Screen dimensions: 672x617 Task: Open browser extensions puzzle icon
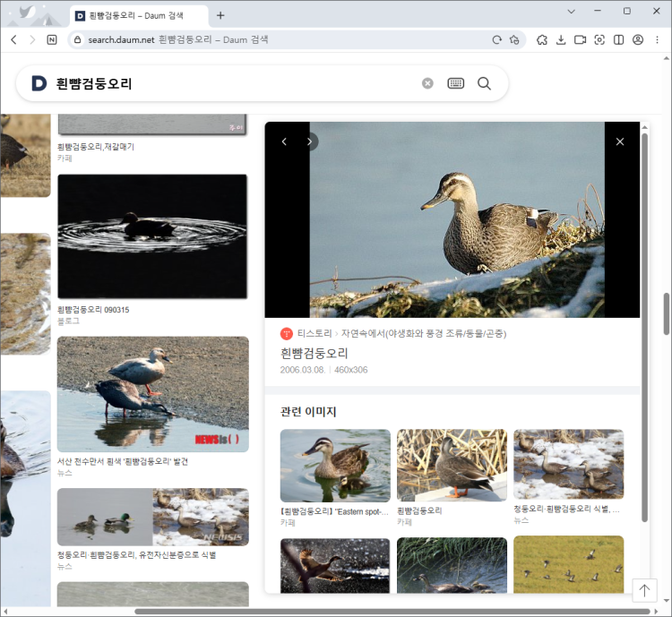click(x=542, y=39)
